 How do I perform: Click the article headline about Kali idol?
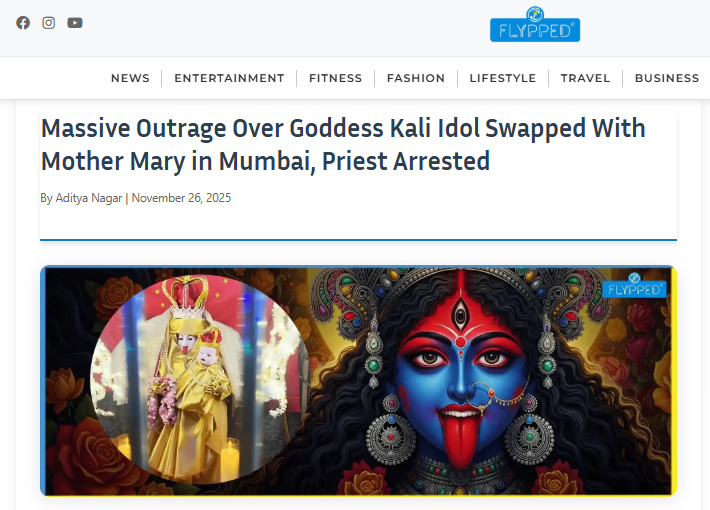tap(343, 144)
